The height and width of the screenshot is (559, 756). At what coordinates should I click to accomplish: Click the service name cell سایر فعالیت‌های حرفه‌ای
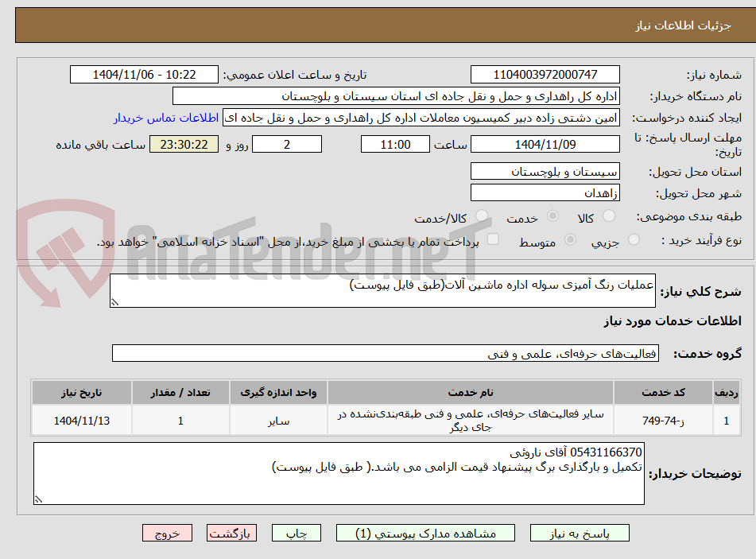[x=471, y=421]
